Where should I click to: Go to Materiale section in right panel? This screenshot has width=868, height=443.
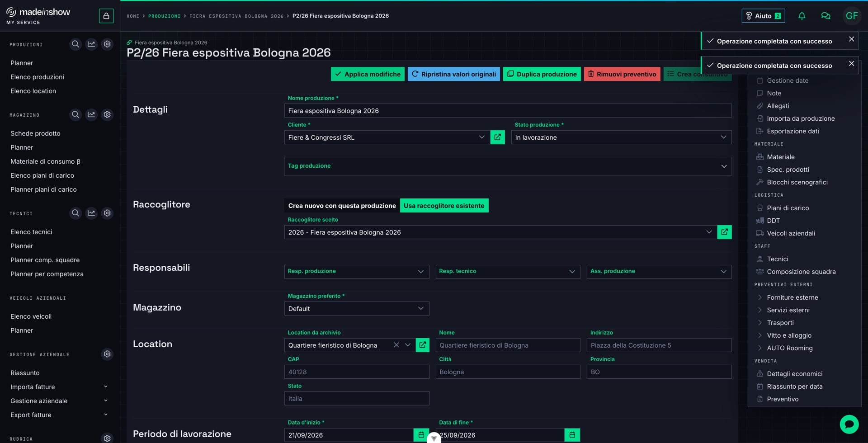pos(780,157)
